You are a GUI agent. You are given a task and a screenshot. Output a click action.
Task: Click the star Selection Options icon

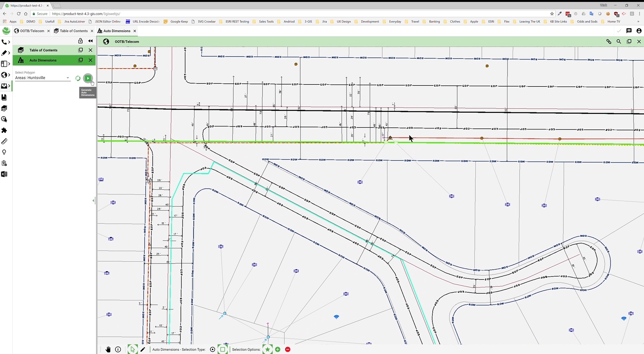click(x=267, y=349)
